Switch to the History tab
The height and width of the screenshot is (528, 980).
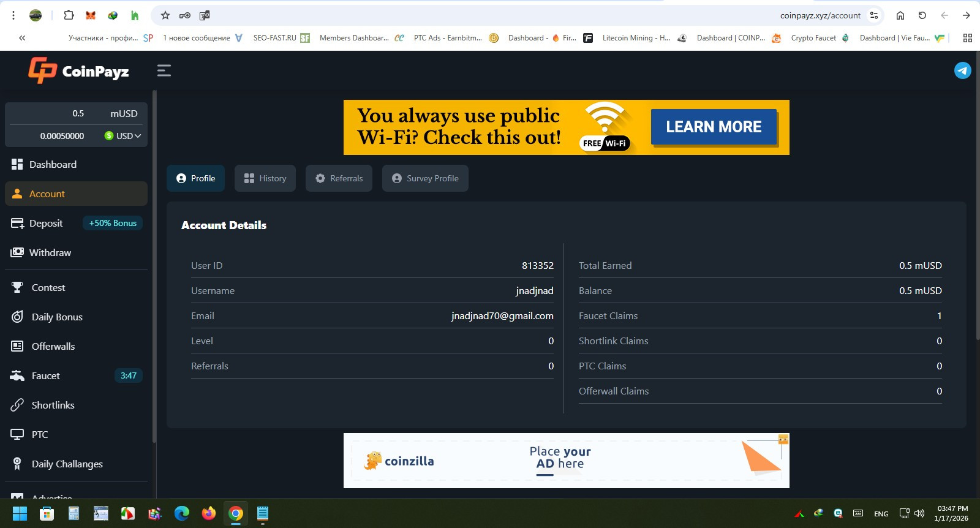265,178
